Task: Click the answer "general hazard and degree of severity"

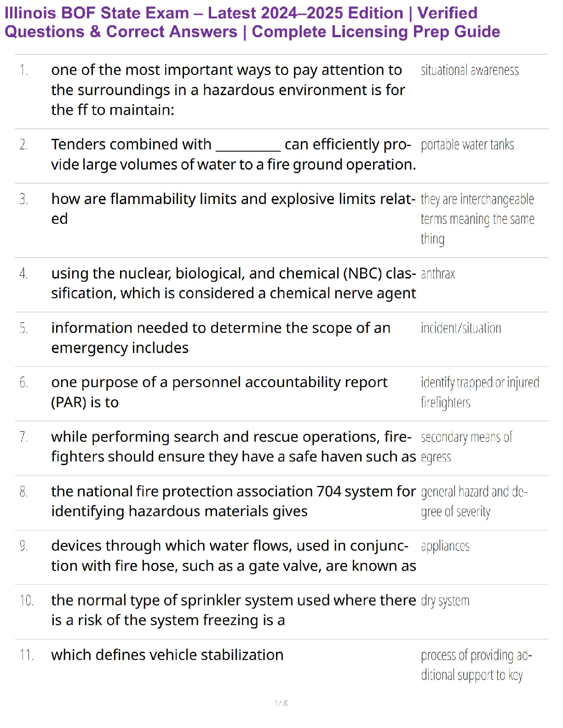Action: tap(473, 501)
